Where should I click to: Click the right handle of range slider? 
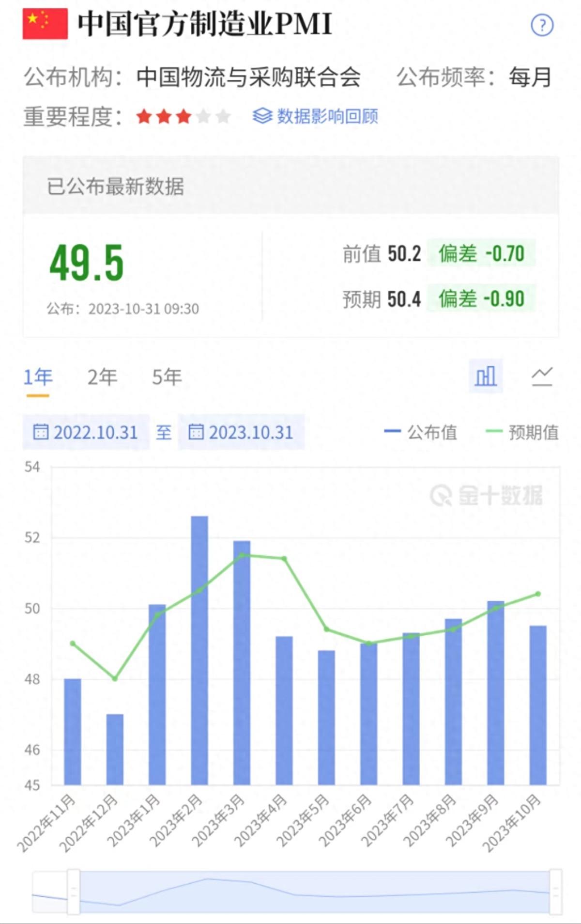tap(555, 892)
